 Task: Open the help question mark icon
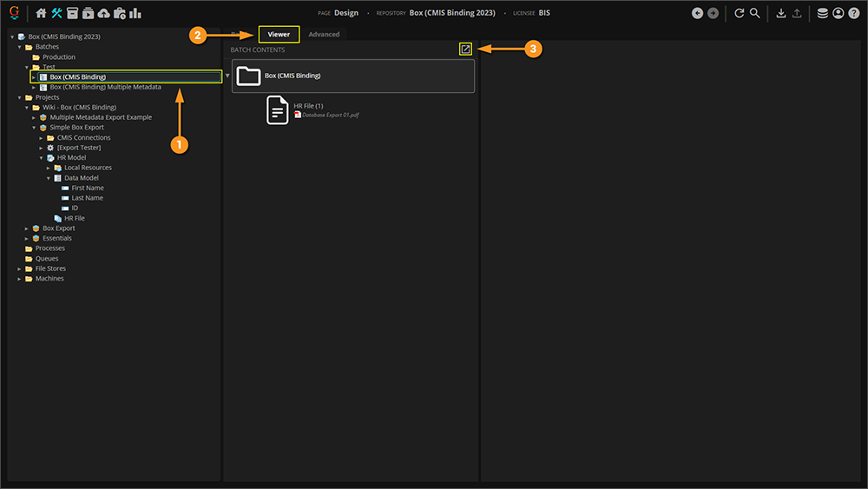tap(854, 13)
